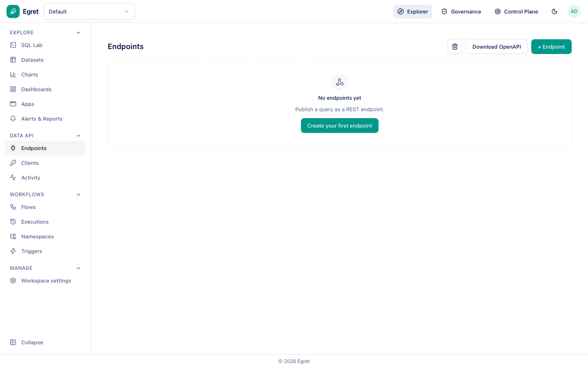Open the Dashboards menu item
The height and width of the screenshot is (368, 588).
tap(45, 89)
